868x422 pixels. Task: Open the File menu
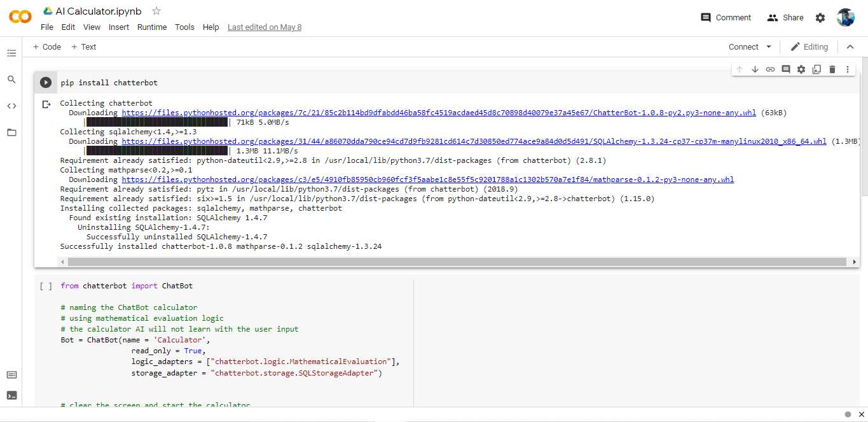pos(47,27)
